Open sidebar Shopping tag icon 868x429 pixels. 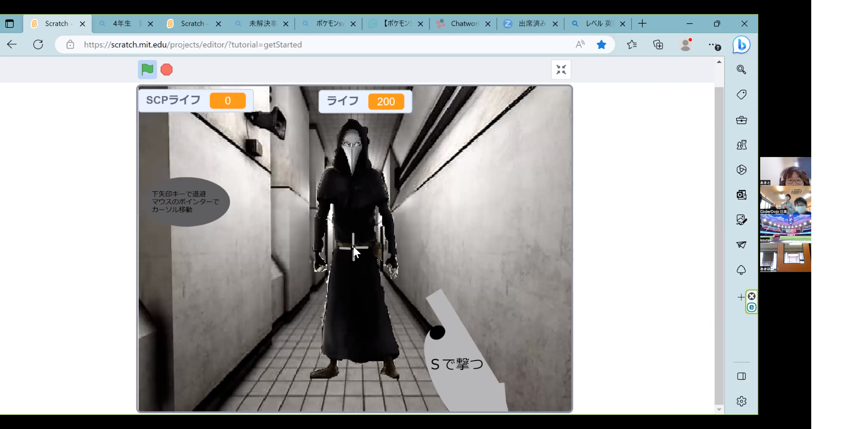coord(741,94)
